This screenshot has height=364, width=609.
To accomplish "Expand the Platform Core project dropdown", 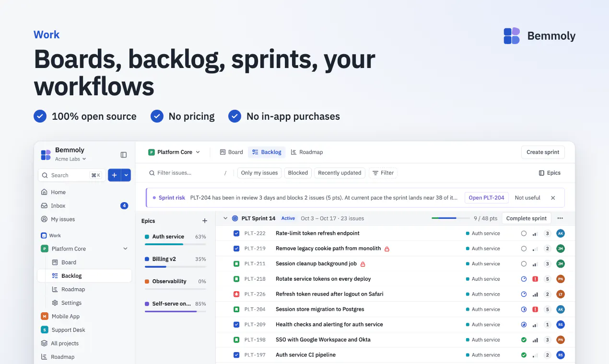I will [x=174, y=152].
